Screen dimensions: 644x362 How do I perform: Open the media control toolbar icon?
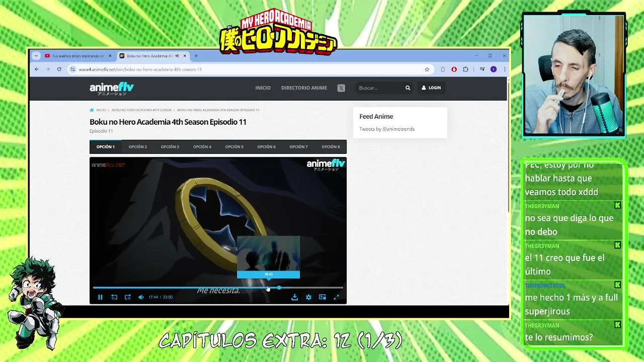click(482, 69)
